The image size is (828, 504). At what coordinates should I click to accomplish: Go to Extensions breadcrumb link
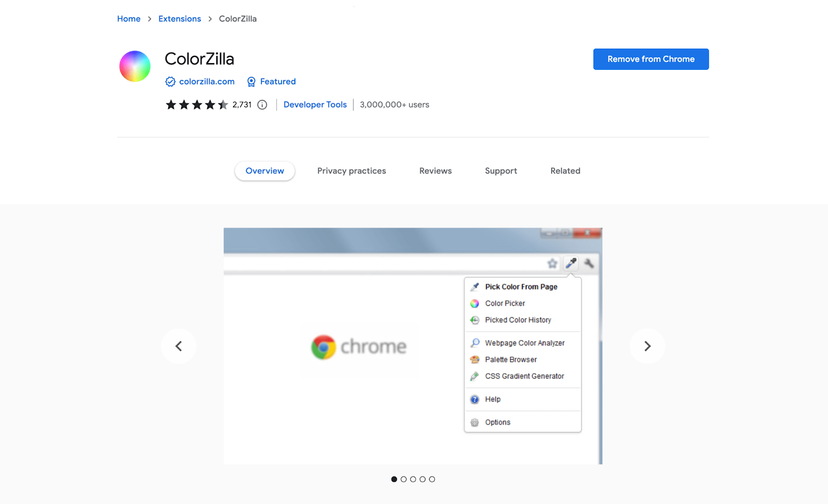pos(180,19)
